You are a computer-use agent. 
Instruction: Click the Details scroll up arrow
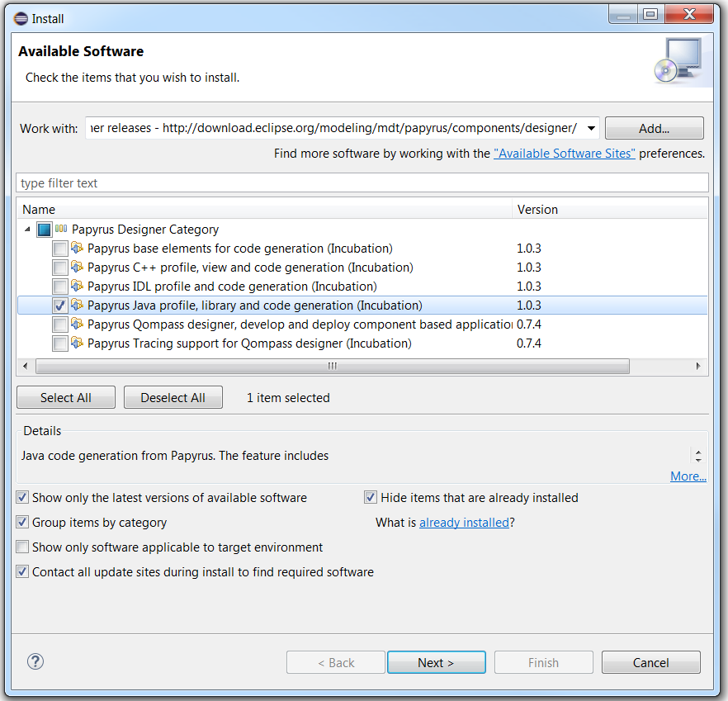tap(698, 452)
